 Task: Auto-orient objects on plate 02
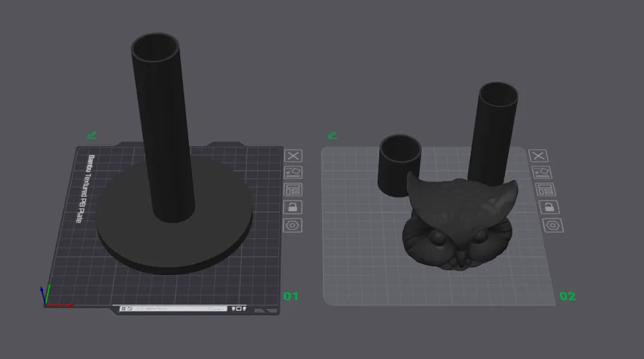click(x=542, y=172)
